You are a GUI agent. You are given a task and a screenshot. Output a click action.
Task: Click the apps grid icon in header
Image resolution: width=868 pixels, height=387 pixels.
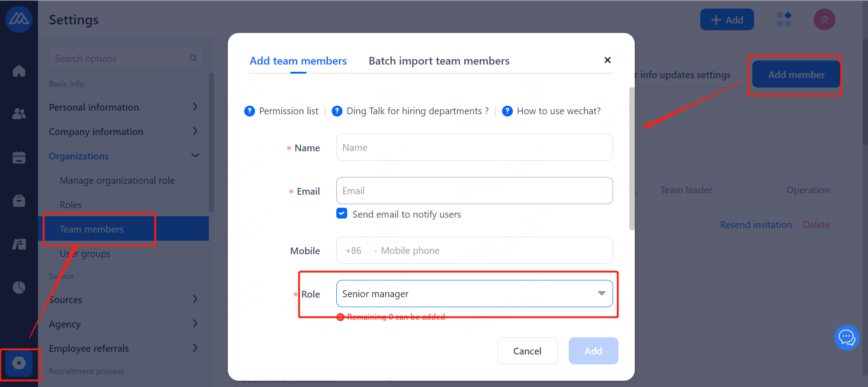pyautogui.click(x=783, y=19)
